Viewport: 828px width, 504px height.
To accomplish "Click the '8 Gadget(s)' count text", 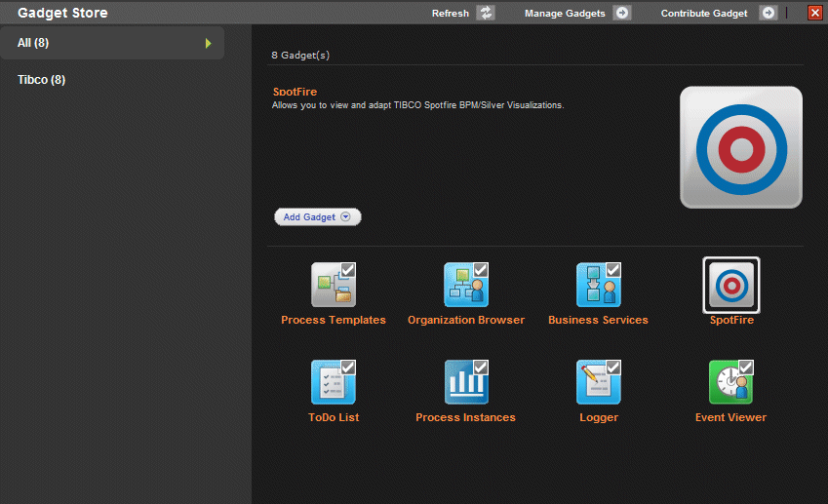I will coord(300,55).
